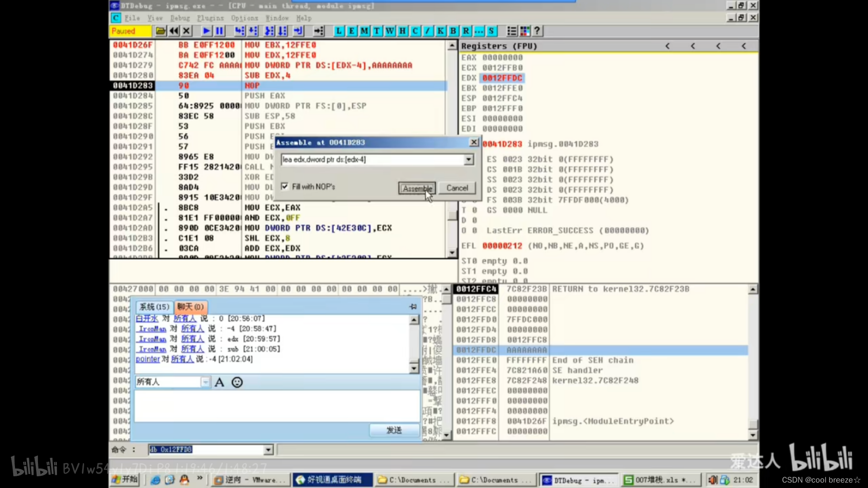Open emoticon smiley picker in chat

(237, 382)
